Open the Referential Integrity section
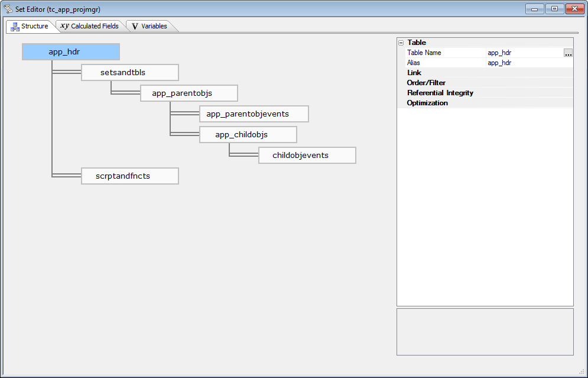 pyautogui.click(x=440, y=93)
